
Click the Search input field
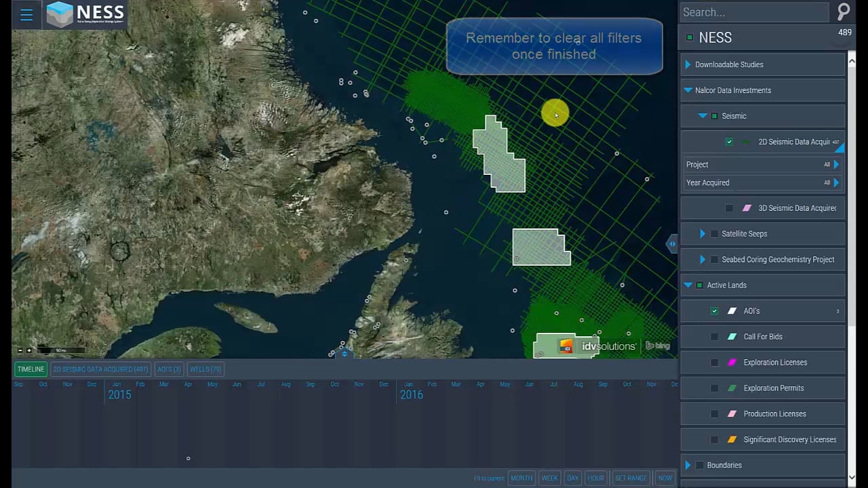point(754,12)
